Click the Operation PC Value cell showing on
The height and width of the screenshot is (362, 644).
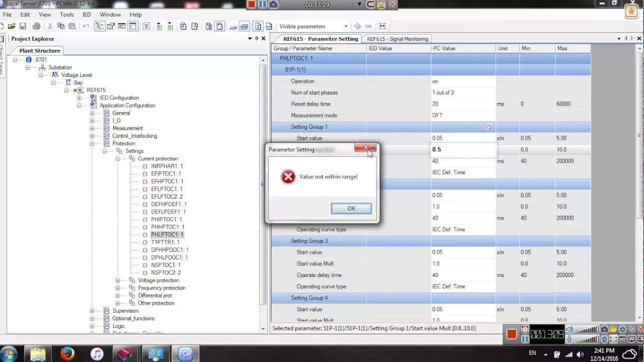coord(463,81)
